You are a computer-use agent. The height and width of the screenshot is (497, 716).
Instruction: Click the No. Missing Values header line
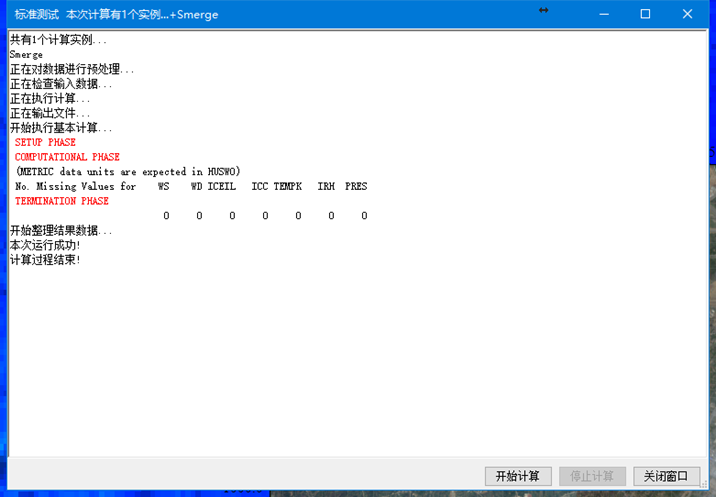click(x=190, y=186)
